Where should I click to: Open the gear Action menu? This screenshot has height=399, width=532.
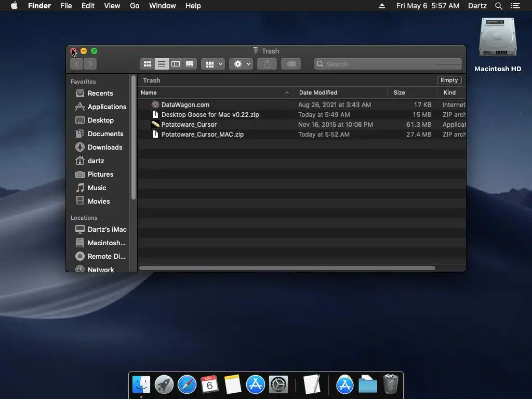pyautogui.click(x=241, y=64)
